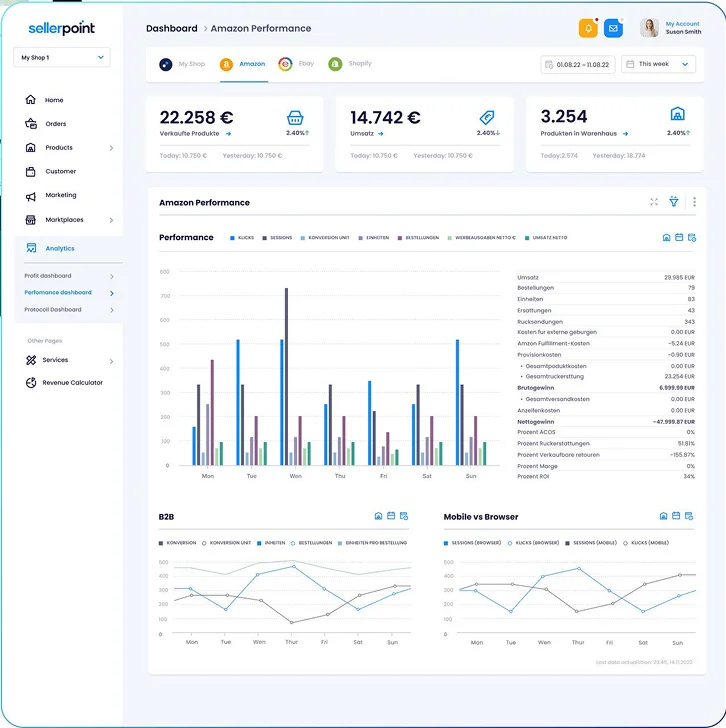This screenshot has height=728, width=726.
Task: Toggle the Konversion Unit legend in Performance
Action: (325, 238)
